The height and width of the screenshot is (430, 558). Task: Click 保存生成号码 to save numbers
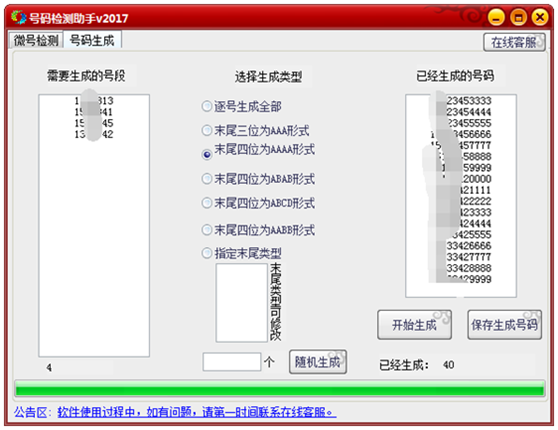505,325
